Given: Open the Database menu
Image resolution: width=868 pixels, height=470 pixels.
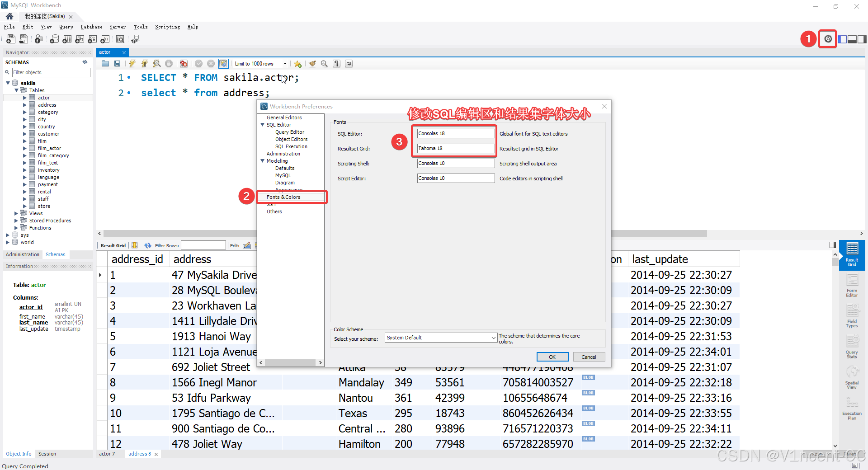Looking at the screenshot, I should (91, 27).
